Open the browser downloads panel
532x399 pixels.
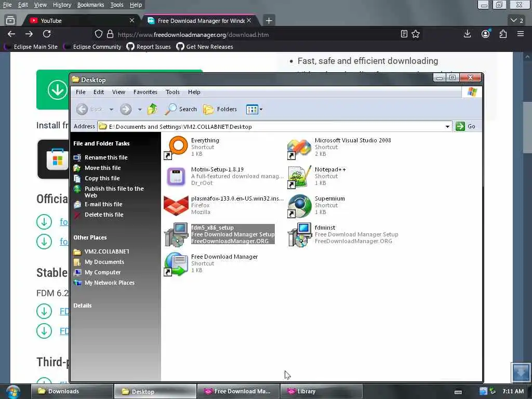pyautogui.click(x=467, y=34)
